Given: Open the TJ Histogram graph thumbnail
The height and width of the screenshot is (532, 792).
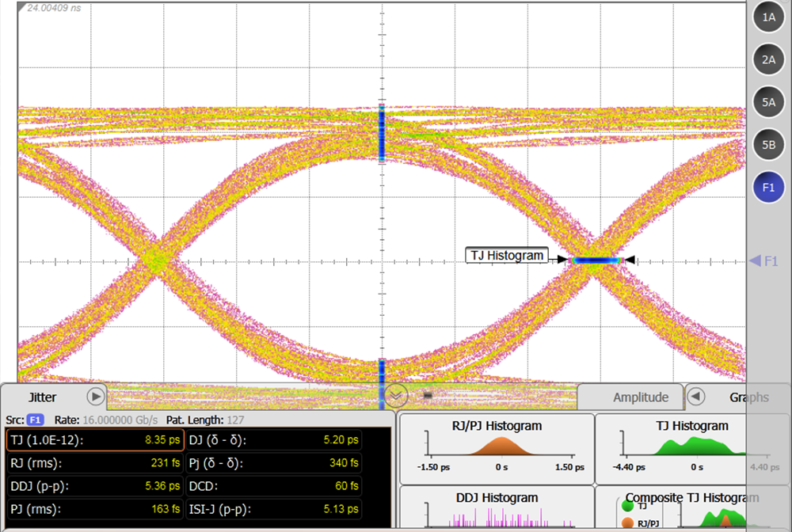Looking at the screenshot, I should coord(691,449).
